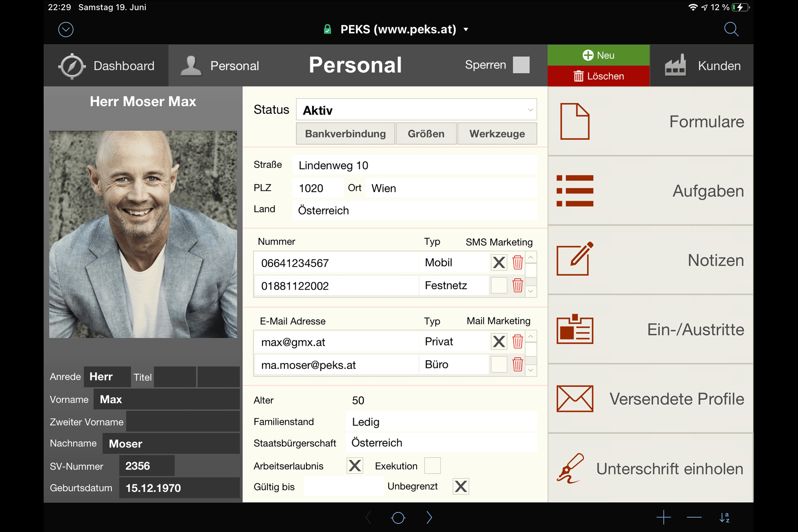Open the Formulare document icon
Viewport: 798px width, 532px height.
(574, 121)
